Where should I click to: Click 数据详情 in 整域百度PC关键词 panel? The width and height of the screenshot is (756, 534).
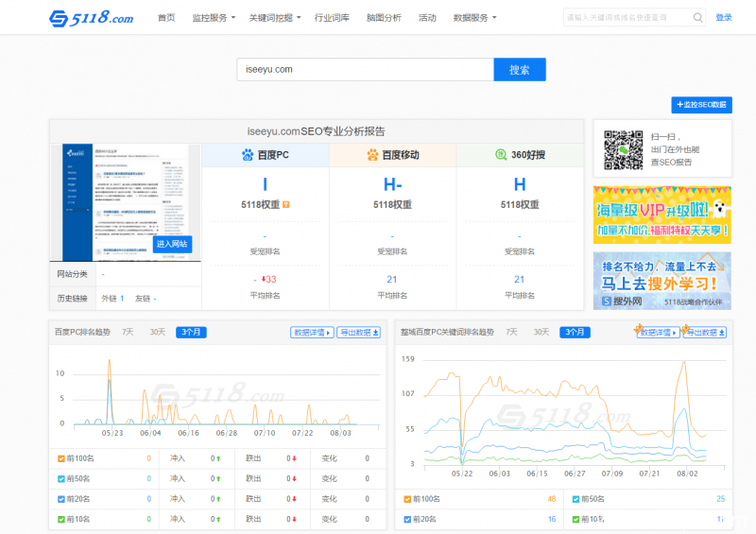pyautogui.click(x=658, y=333)
